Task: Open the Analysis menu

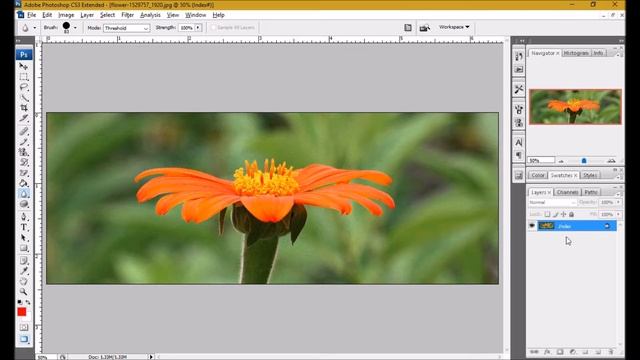Action: pyautogui.click(x=150, y=15)
